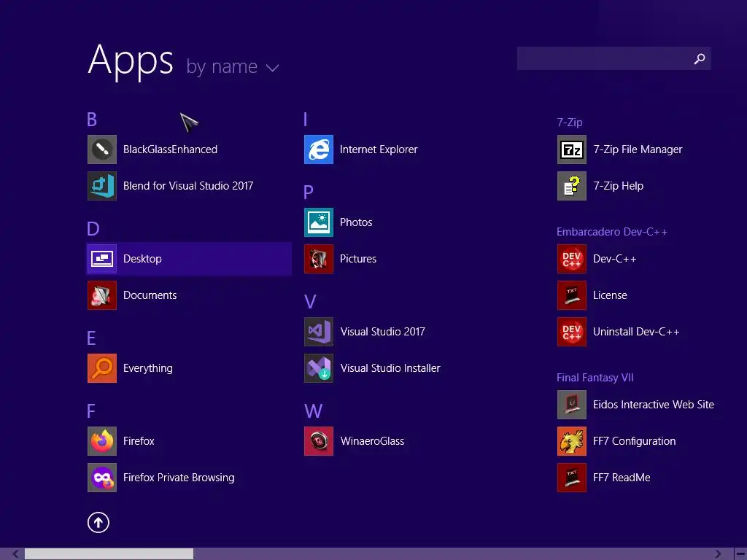
Task: Open the Photos app icon
Action: (319, 222)
